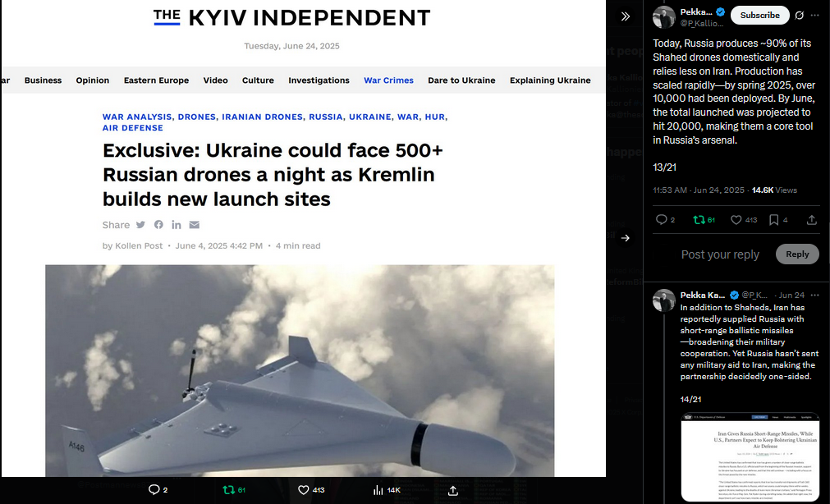Image resolution: width=830 pixels, height=504 pixels.
Task: Bookmark the post with 4 bookmarks
Action: pyautogui.click(x=773, y=220)
